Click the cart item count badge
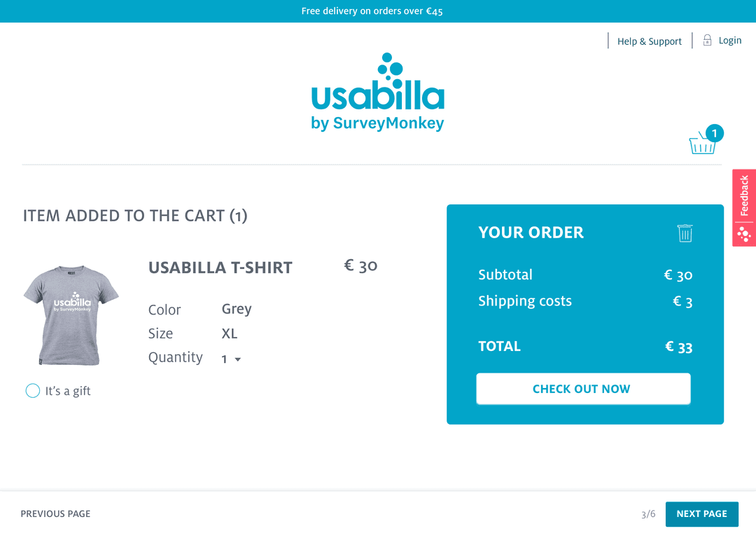The image size is (756, 538). click(x=714, y=133)
